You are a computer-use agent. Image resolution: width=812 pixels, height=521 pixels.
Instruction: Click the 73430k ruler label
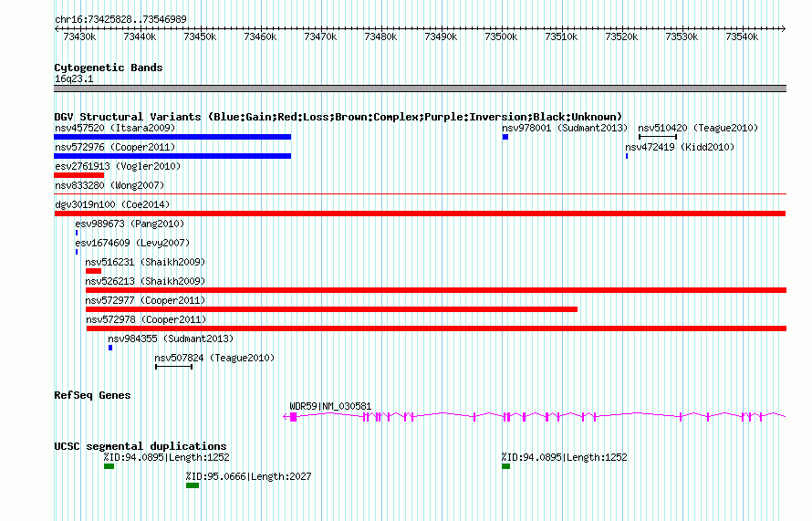[x=79, y=36]
